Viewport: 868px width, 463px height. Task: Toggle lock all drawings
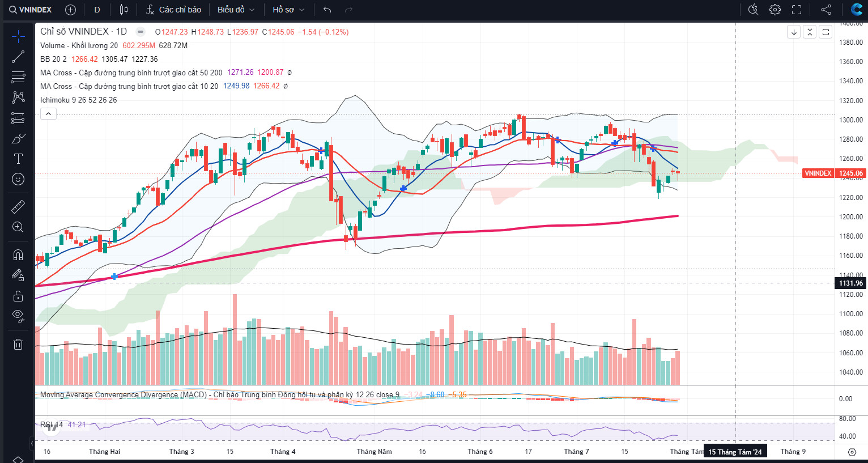(18, 296)
